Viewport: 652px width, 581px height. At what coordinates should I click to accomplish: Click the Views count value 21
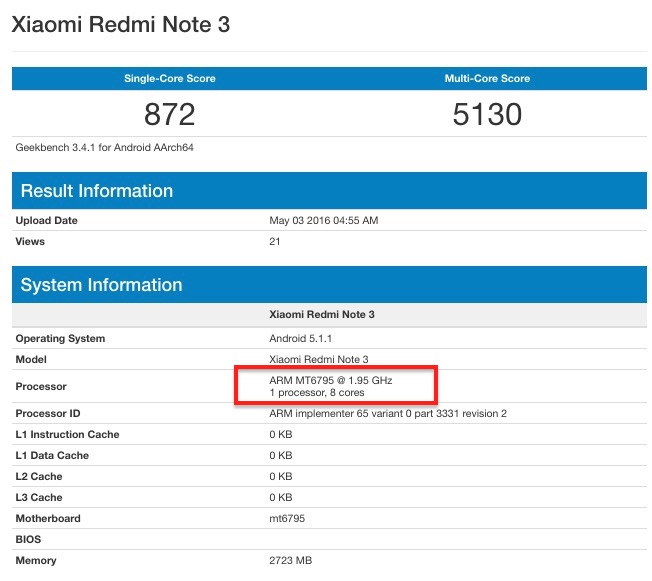pyautogui.click(x=275, y=241)
